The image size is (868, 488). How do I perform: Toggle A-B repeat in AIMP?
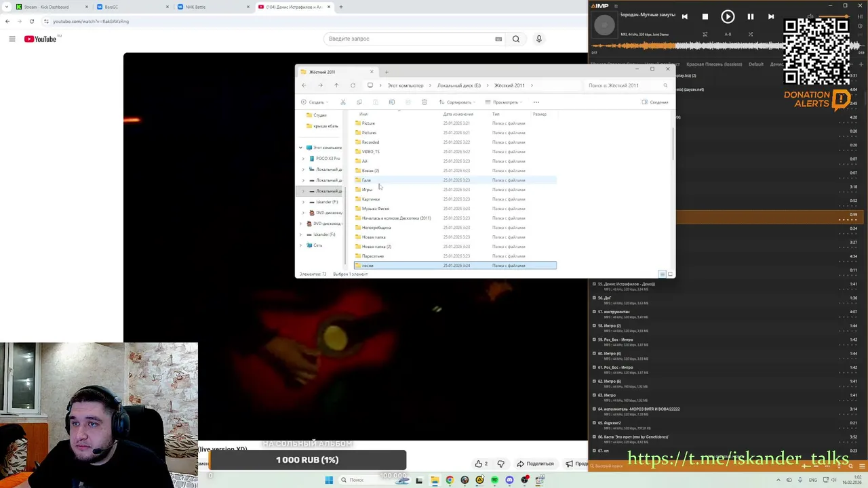728,34
